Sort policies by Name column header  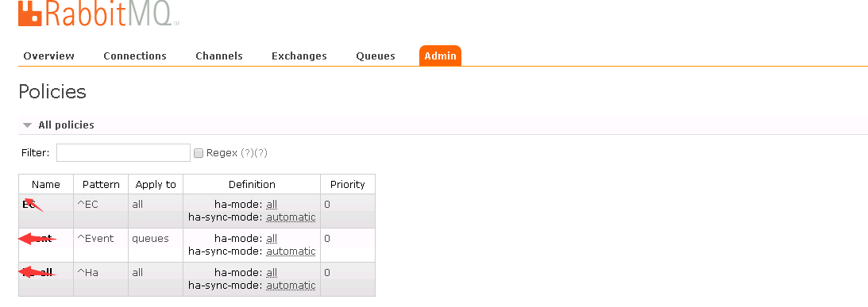pyautogui.click(x=46, y=184)
